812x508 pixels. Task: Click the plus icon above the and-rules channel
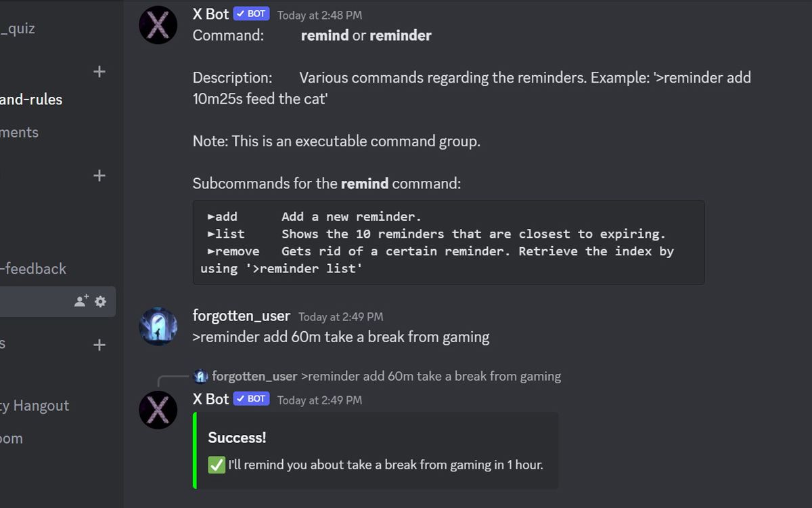(x=99, y=71)
